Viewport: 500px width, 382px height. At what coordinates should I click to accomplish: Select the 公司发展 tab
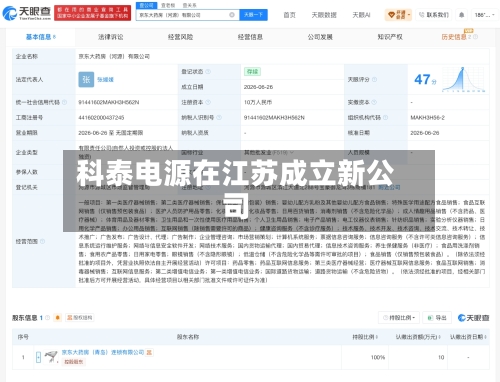point(320,37)
